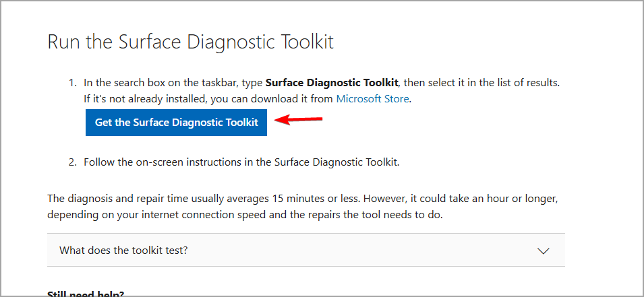Click the 'Run the Surface Diagnostic Toolkit' heading

pyautogui.click(x=191, y=42)
